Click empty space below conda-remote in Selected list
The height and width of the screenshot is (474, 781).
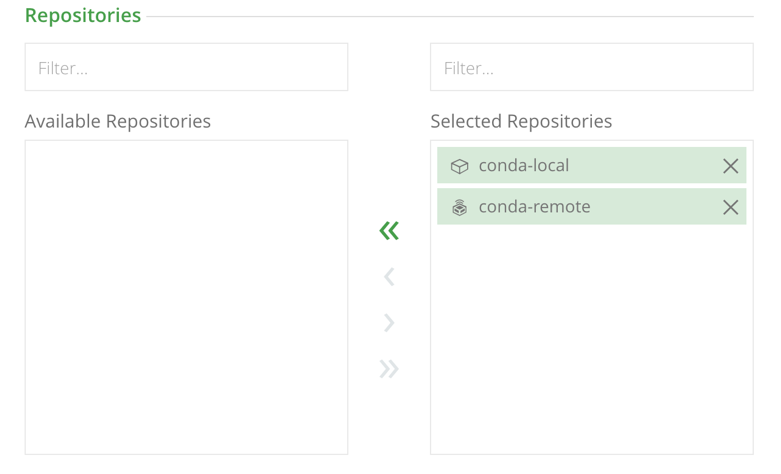point(591,340)
